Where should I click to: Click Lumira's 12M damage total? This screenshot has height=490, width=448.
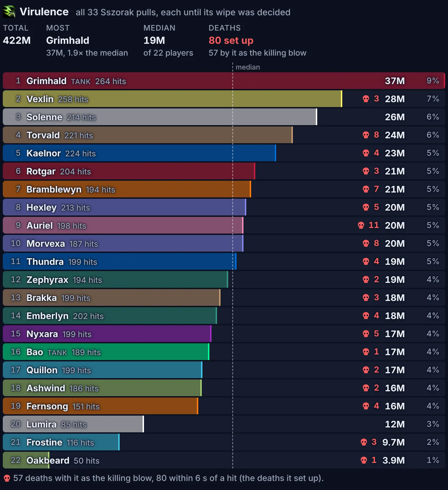(x=395, y=424)
